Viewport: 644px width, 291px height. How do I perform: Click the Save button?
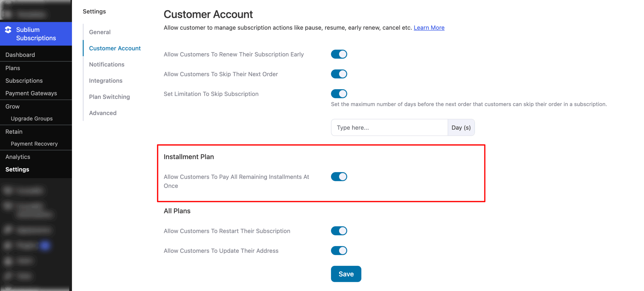tap(346, 274)
